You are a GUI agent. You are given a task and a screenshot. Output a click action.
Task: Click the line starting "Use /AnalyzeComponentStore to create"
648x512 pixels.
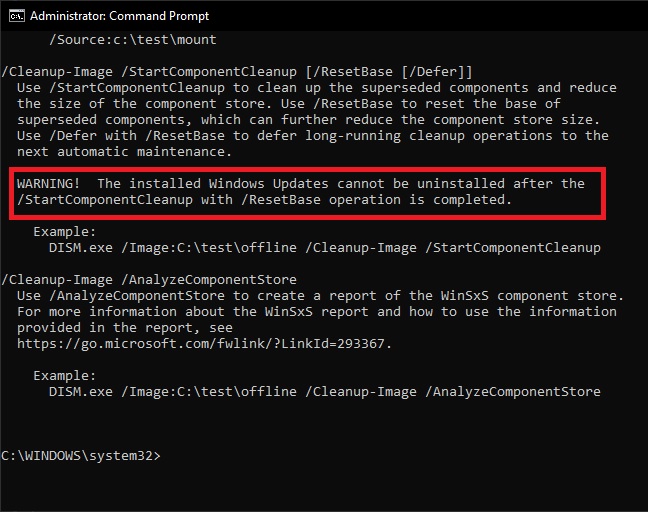point(320,295)
